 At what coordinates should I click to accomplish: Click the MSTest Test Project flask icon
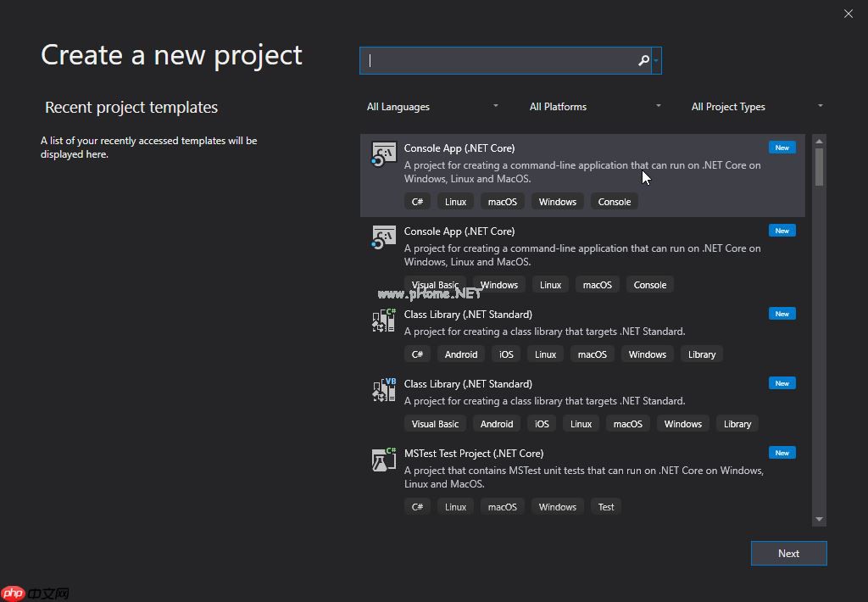(384, 460)
